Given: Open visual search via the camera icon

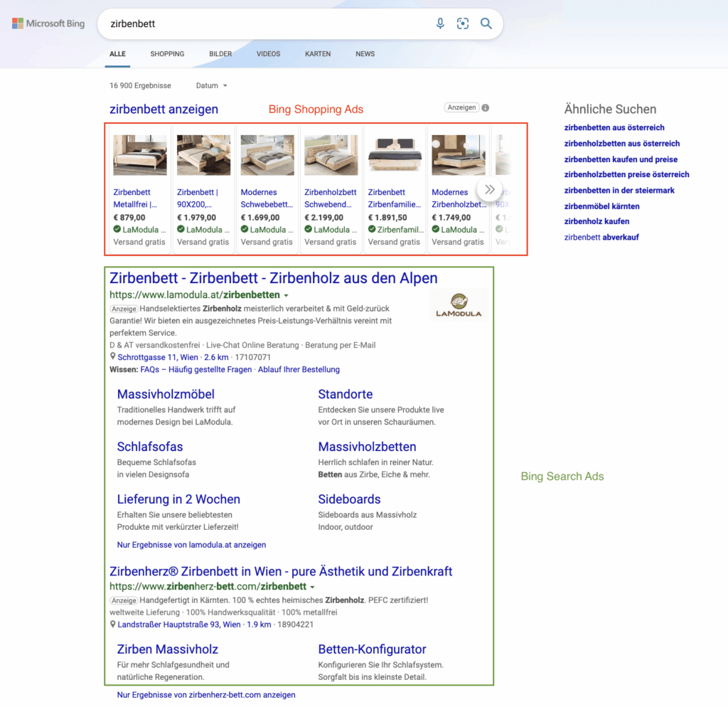Looking at the screenshot, I should tap(463, 23).
